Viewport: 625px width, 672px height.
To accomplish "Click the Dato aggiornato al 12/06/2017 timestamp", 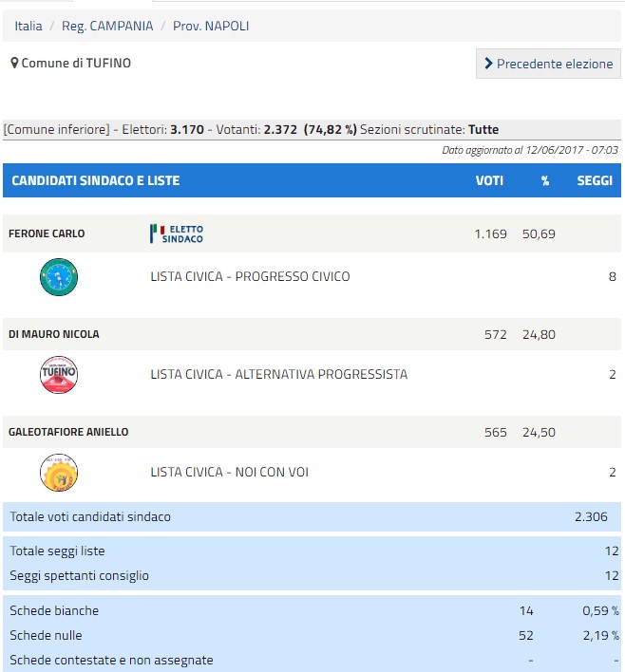I will click(x=530, y=150).
